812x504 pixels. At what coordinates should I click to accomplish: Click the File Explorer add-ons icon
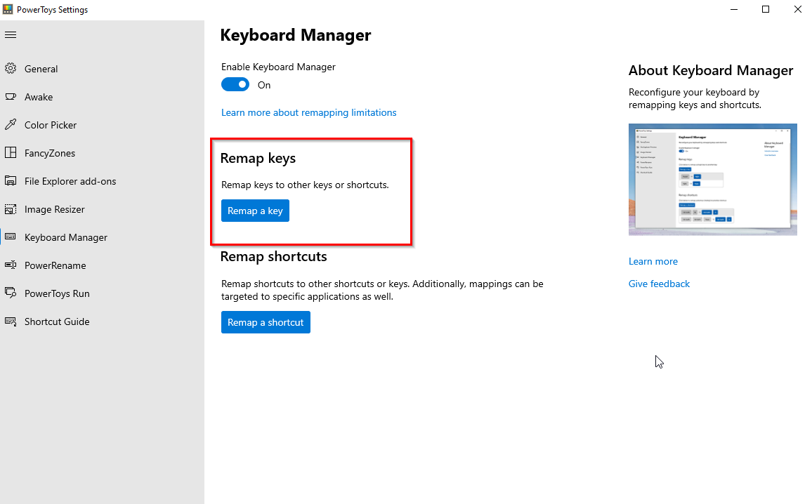click(11, 181)
